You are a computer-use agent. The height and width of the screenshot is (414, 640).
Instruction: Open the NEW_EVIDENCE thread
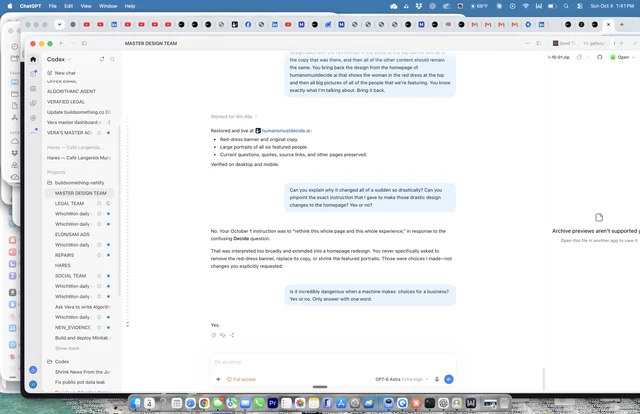pos(73,327)
